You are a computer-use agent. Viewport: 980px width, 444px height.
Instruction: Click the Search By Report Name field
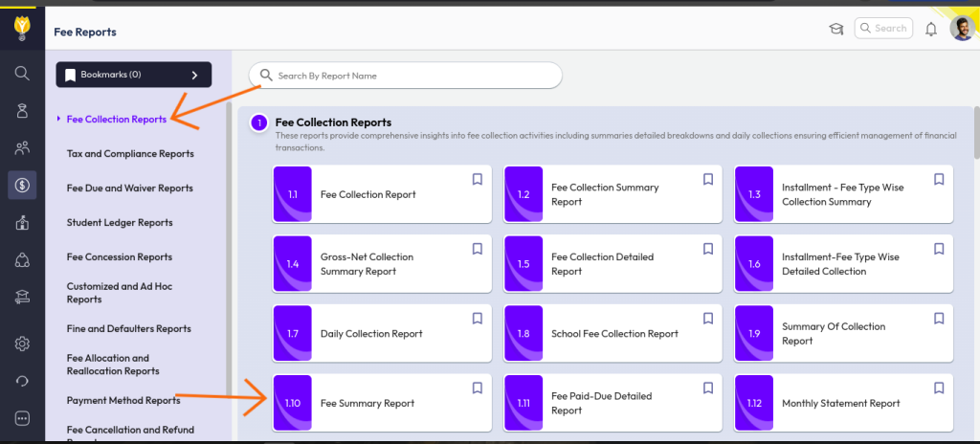[406, 76]
